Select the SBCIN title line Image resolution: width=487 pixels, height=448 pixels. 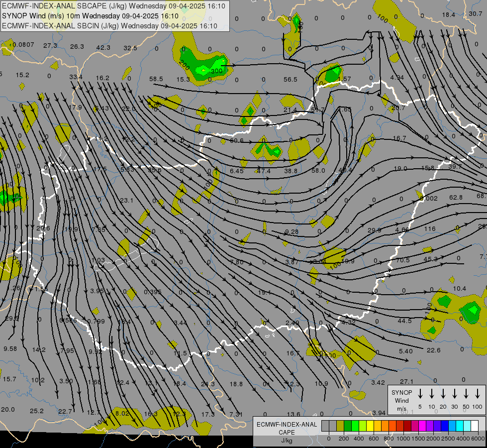click(x=109, y=26)
